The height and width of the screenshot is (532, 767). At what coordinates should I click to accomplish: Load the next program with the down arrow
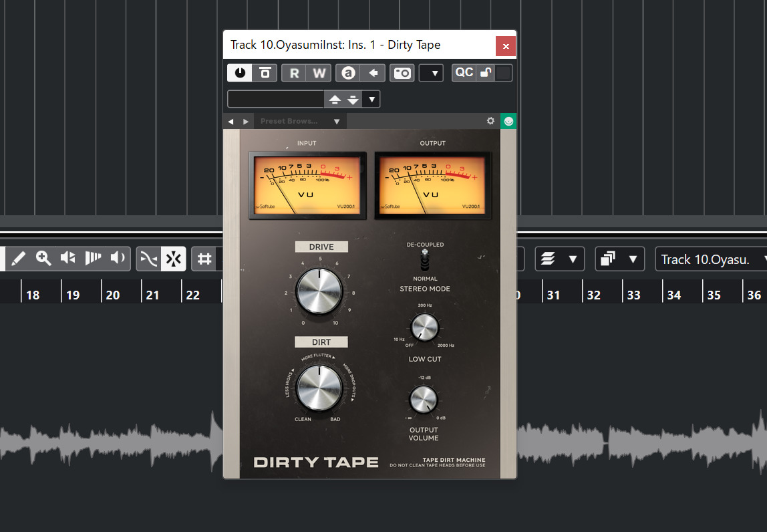(353, 100)
